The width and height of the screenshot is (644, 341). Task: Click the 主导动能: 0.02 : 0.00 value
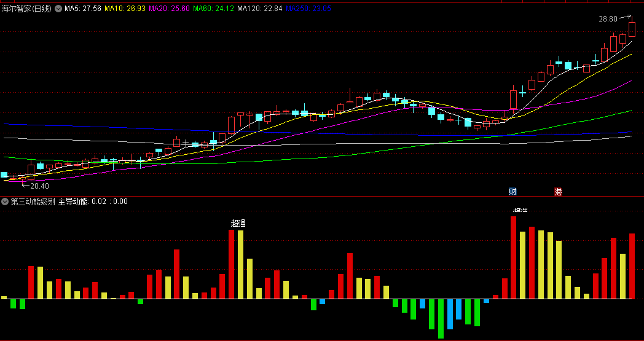93,202
